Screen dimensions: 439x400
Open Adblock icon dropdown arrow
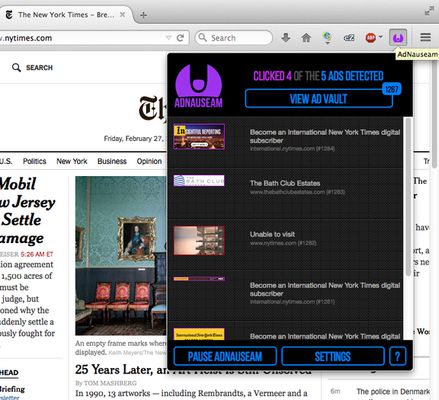(x=380, y=37)
